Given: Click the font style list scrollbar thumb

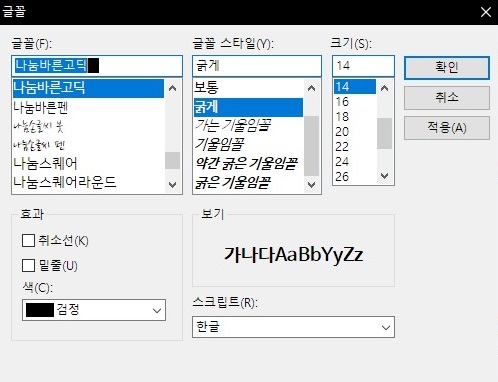Looking at the screenshot, I should [x=311, y=146].
